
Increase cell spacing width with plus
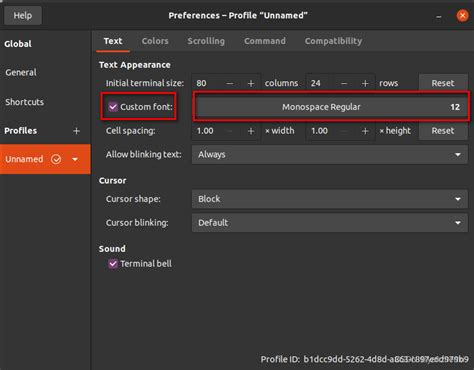click(x=251, y=131)
